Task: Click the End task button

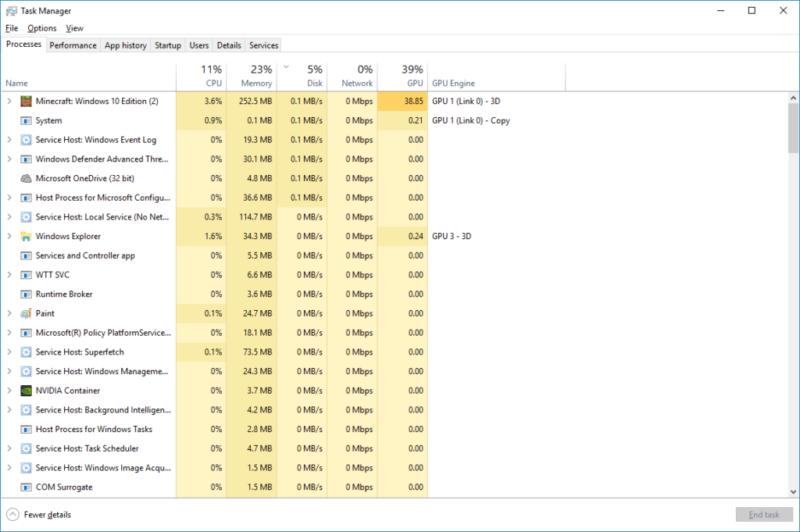Action: pyautogui.click(x=764, y=515)
